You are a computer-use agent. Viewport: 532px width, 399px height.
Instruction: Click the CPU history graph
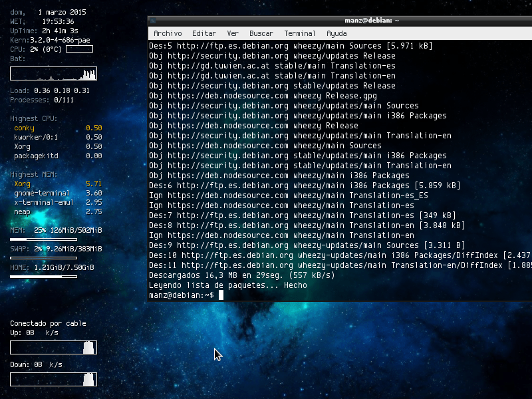tap(54, 74)
